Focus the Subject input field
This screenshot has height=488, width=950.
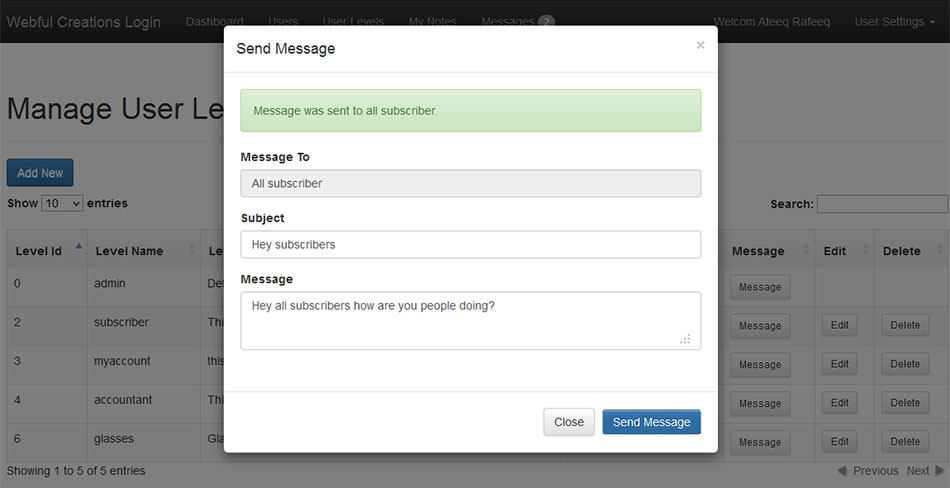(x=470, y=244)
